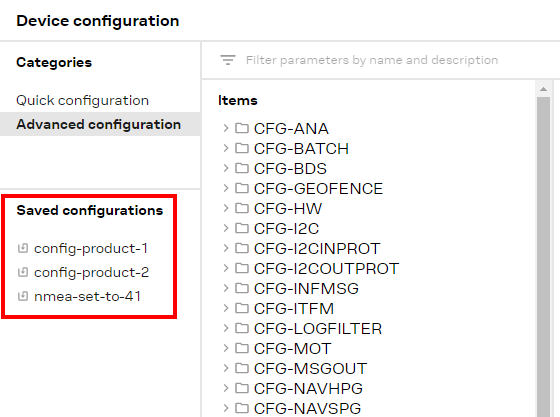The image size is (560, 417).
Task: Click the CFG-HW folder icon
Action: click(x=242, y=208)
